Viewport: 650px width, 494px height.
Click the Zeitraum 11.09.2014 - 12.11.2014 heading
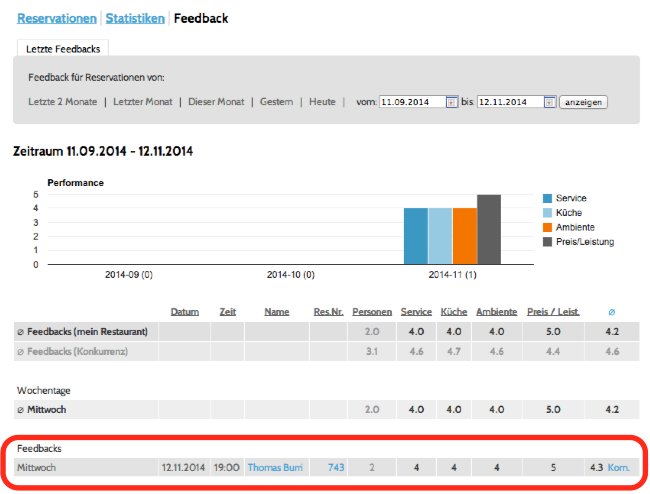click(103, 151)
